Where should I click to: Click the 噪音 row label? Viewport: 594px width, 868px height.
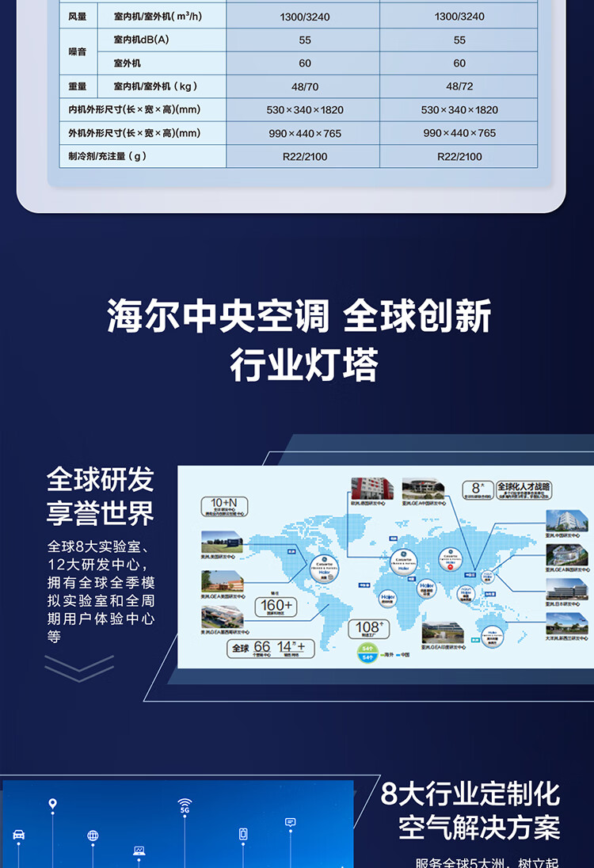click(x=78, y=51)
